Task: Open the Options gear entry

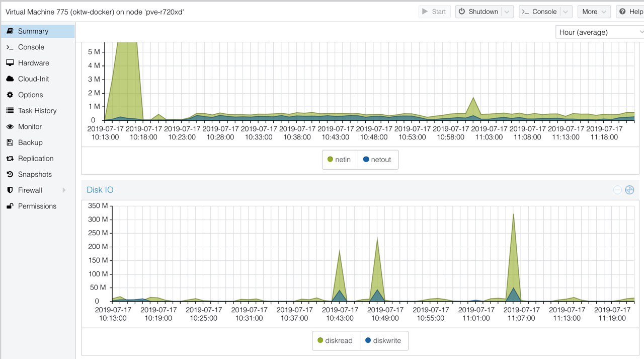Action: (38, 95)
